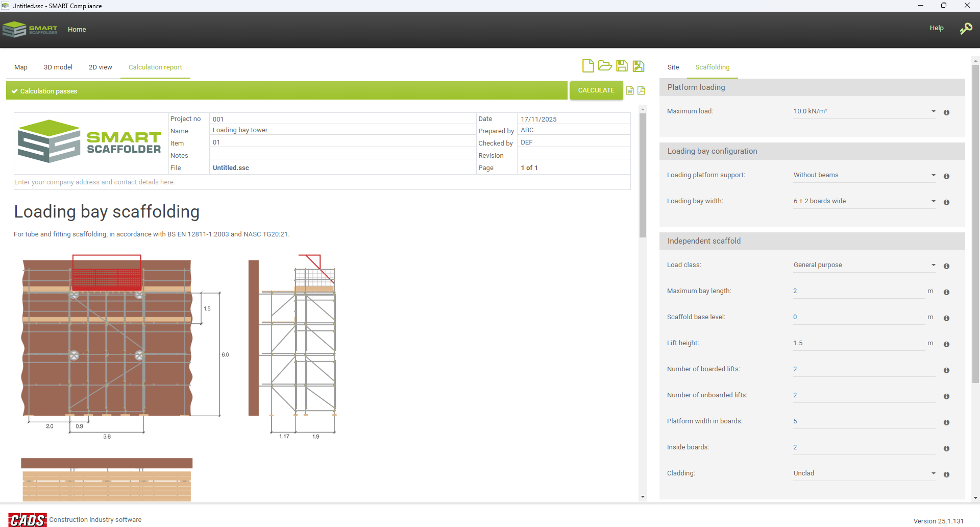Export the calculation report to PDF
Viewport: 980px width, 527px height.
[x=642, y=90]
